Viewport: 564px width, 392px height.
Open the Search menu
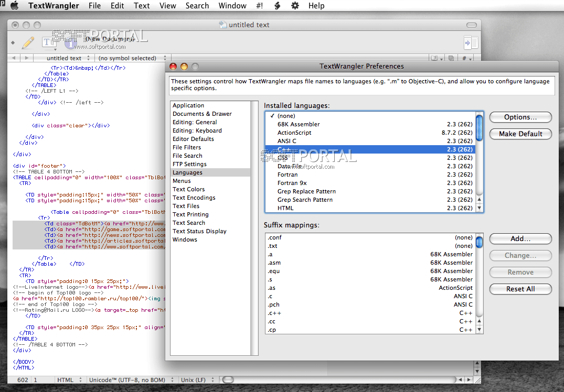(x=197, y=6)
